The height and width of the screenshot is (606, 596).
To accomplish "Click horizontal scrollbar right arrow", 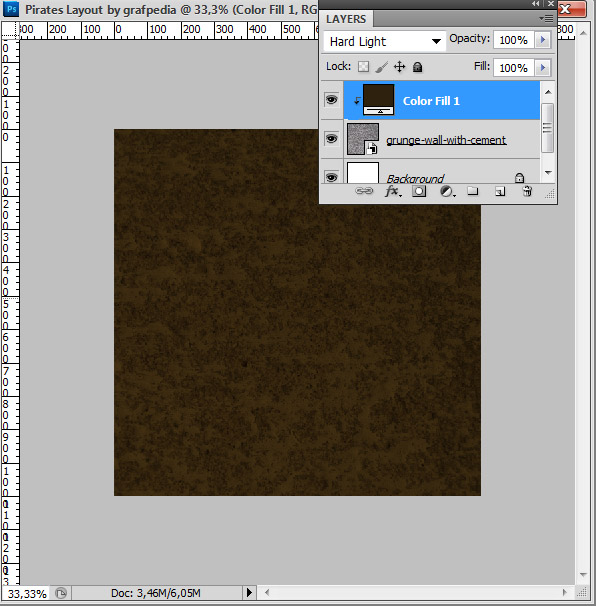I will (565, 592).
